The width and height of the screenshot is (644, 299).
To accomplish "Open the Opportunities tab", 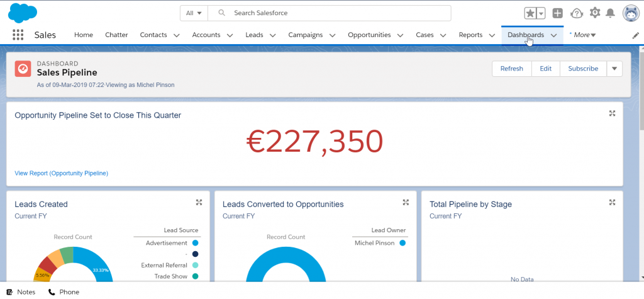I will (x=369, y=35).
